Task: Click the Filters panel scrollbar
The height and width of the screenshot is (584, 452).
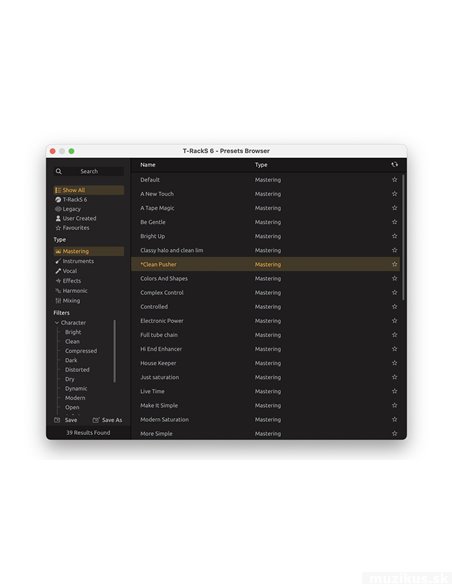Action: pyautogui.click(x=115, y=351)
